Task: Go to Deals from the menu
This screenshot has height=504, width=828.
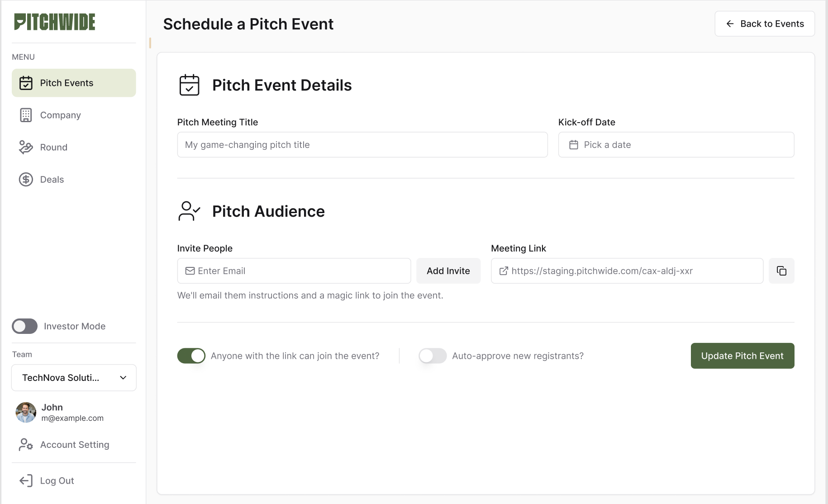Action: pos(51,179)
